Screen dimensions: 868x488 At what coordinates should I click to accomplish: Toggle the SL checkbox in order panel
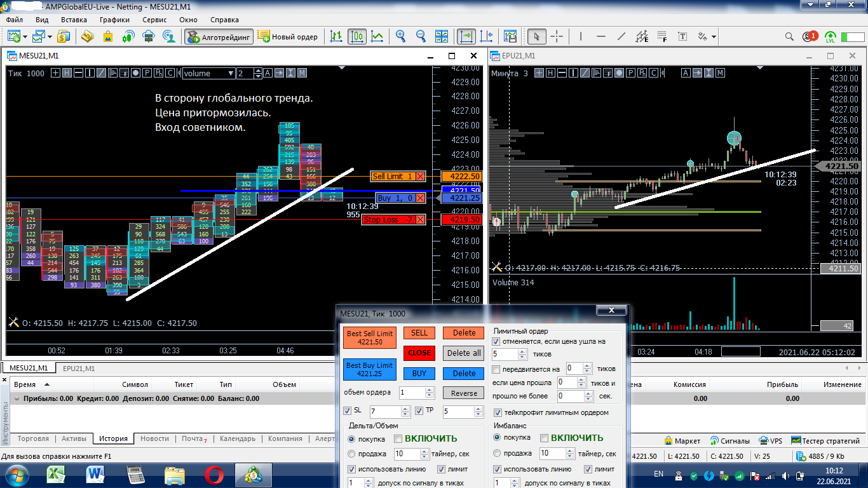(347, 410)
